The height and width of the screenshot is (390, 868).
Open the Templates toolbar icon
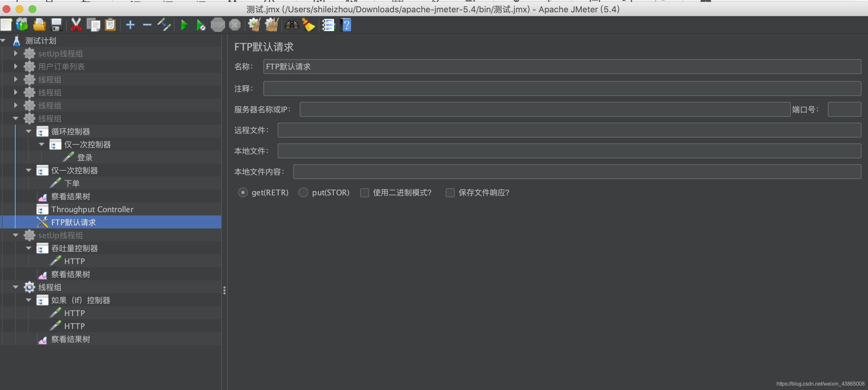pos(22,25)
